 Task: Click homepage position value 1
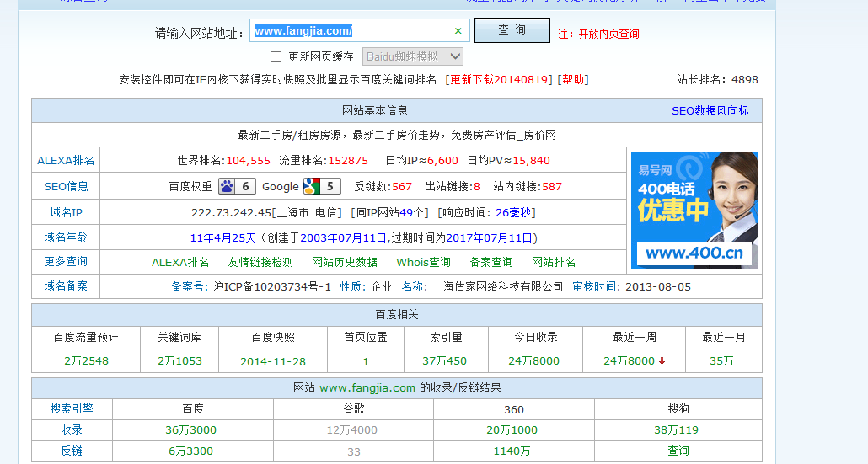coord(366,362)
